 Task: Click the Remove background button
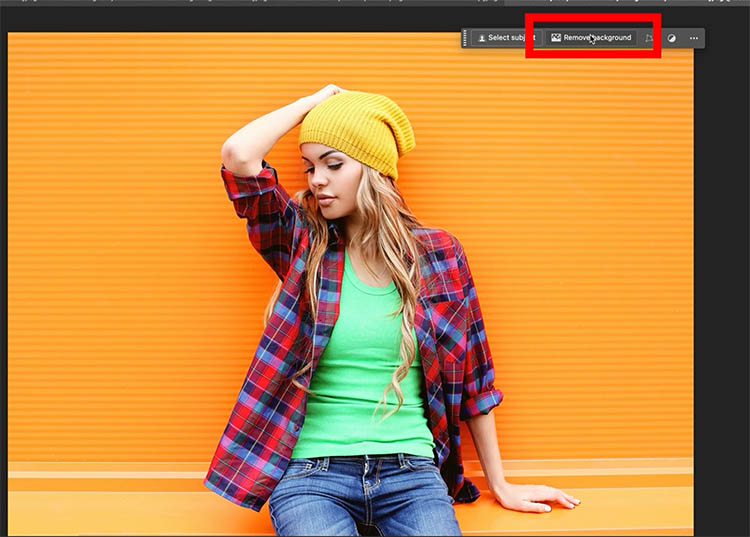[591, 38]
